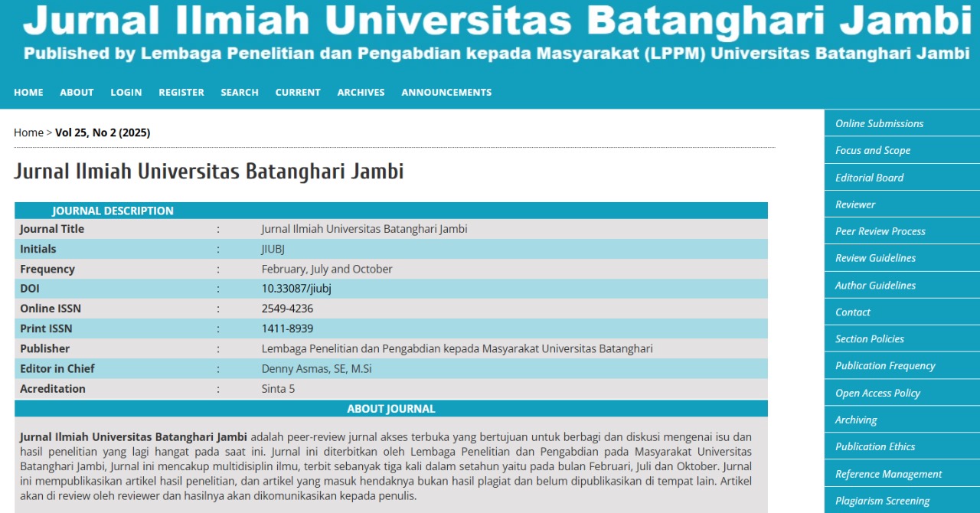
Task: View the Editorial Board sidebar page
Action: tap(869, 178)
